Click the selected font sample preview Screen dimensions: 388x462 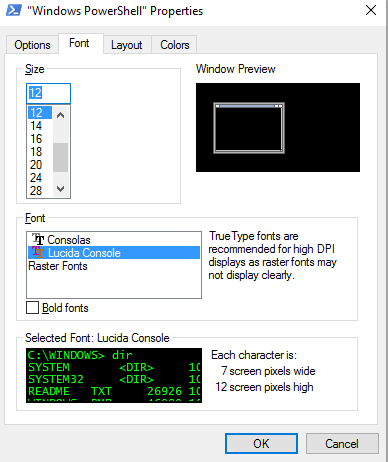click(x=114, y=375)
